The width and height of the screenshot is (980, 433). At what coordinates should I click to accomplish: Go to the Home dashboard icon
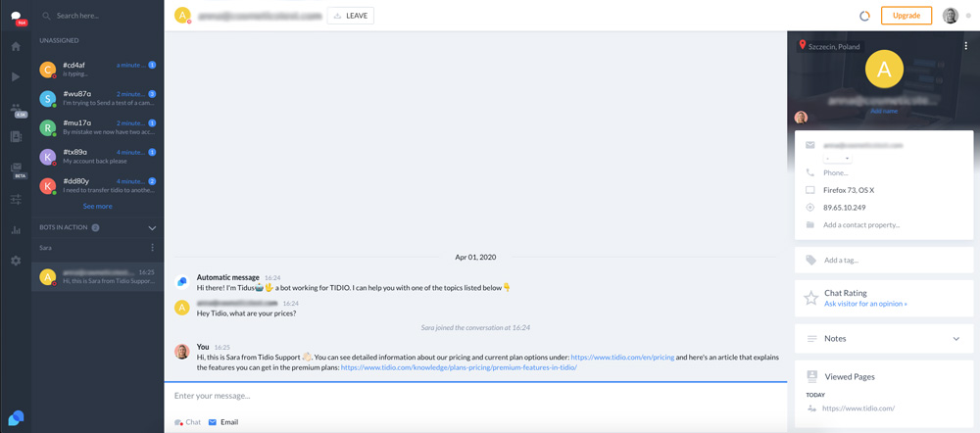coord(16,46)
